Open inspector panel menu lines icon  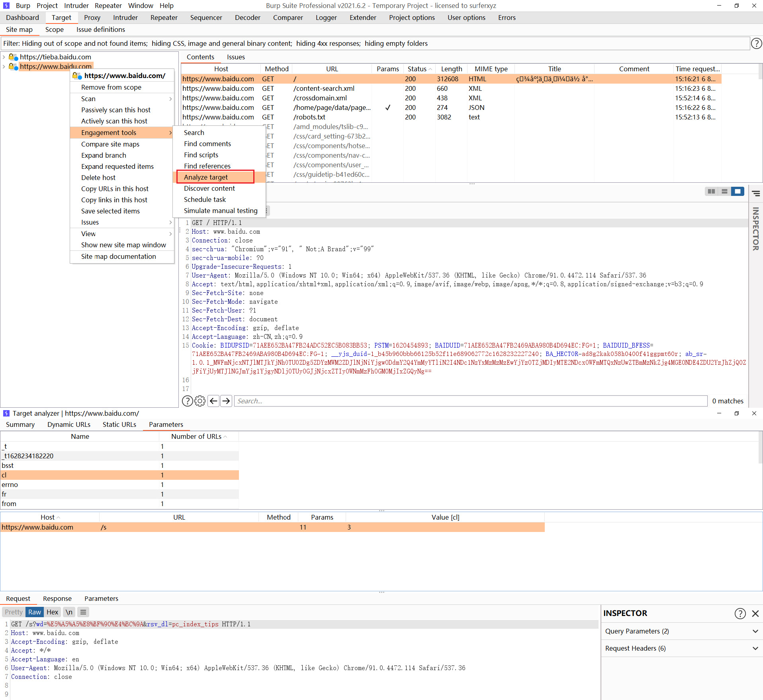[756, 194]
